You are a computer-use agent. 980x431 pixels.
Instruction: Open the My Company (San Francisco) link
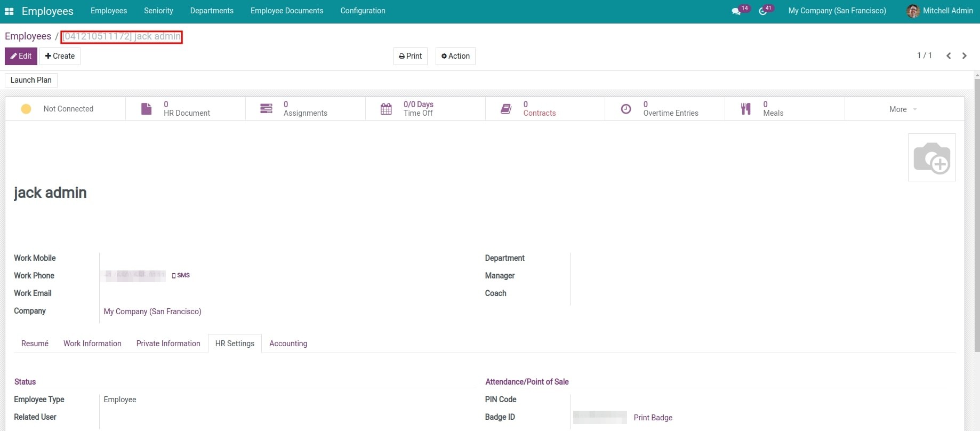152,312
